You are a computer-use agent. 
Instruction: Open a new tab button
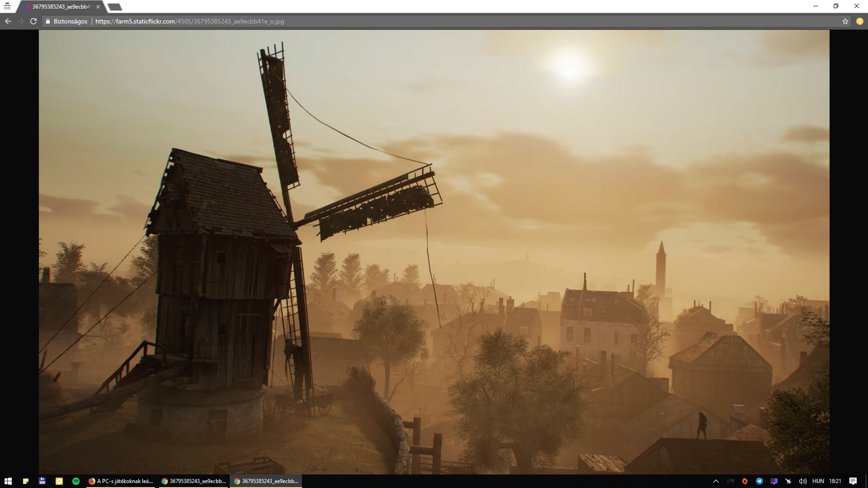coord(115,7)
